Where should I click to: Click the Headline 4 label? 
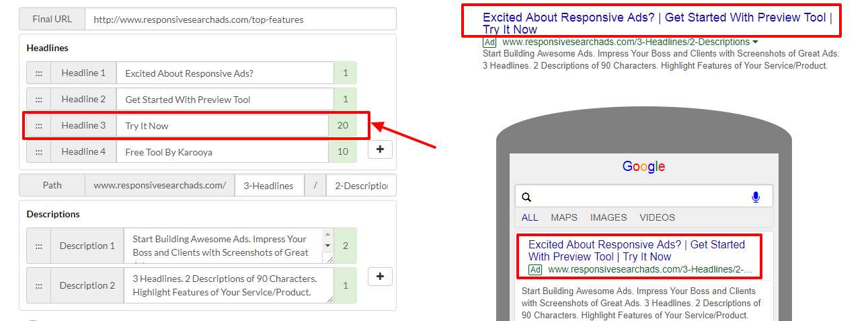[83, 151]
